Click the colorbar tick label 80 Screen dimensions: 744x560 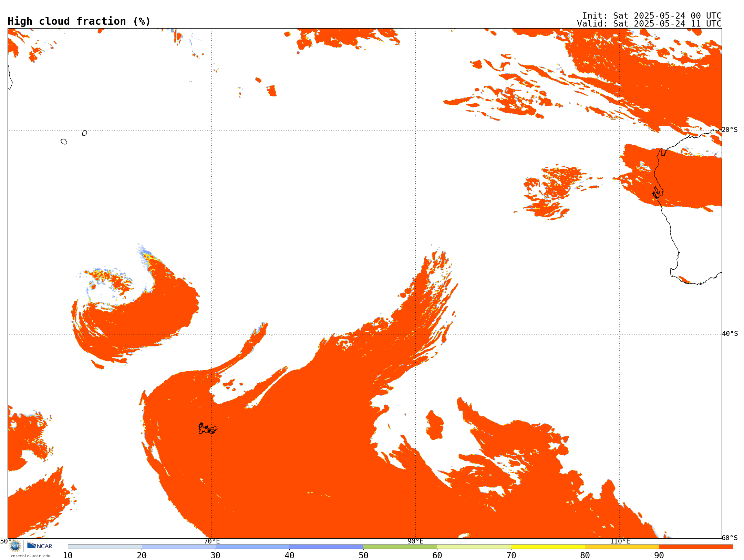point(585,555)
